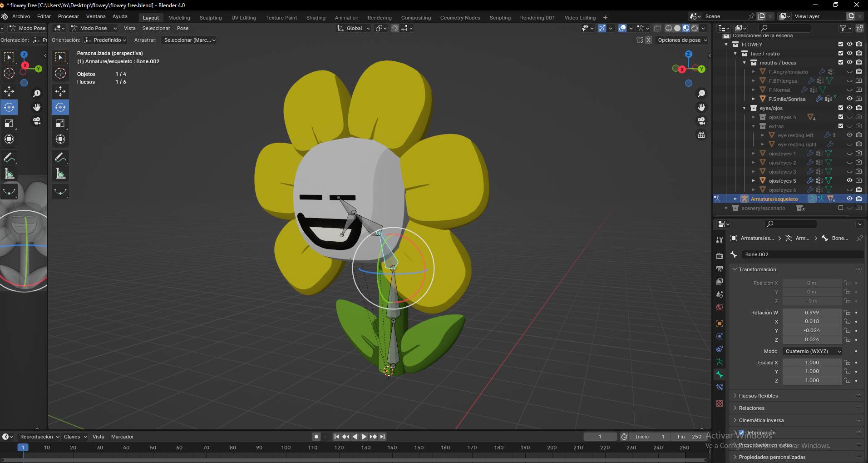Select the Cursor tool
This screenshot has width=868, height=463.
point(9,73)
